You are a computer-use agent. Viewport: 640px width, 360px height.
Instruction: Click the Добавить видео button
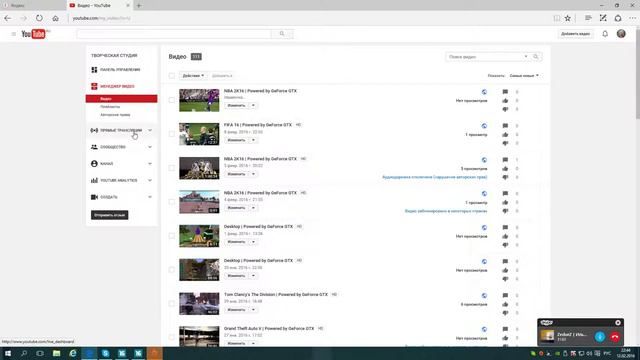575,34
